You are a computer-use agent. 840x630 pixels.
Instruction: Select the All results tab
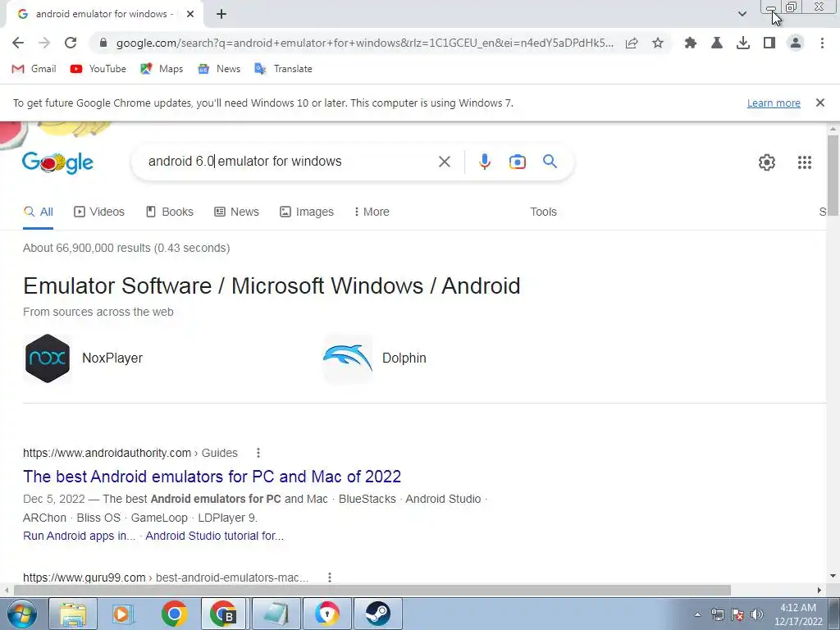click(x=38, y=212)
